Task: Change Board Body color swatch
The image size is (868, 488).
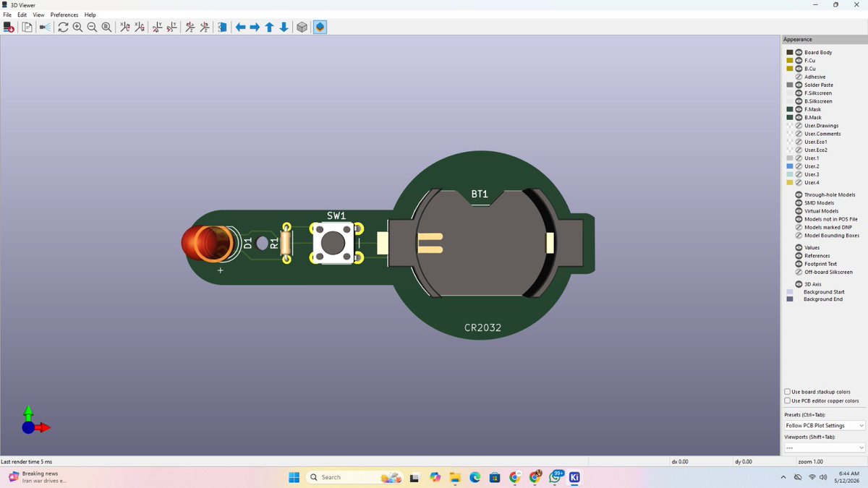Action: point(790,53)
